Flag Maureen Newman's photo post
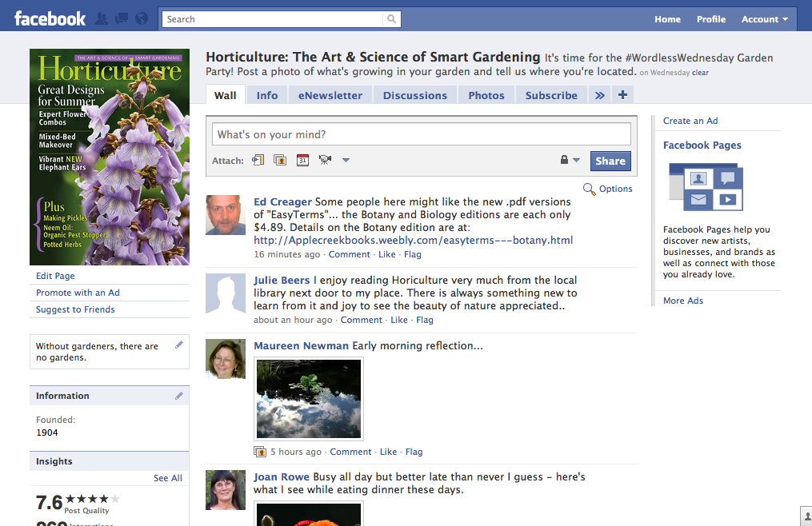Screen dimensions: 812x526 coord(414,452)
